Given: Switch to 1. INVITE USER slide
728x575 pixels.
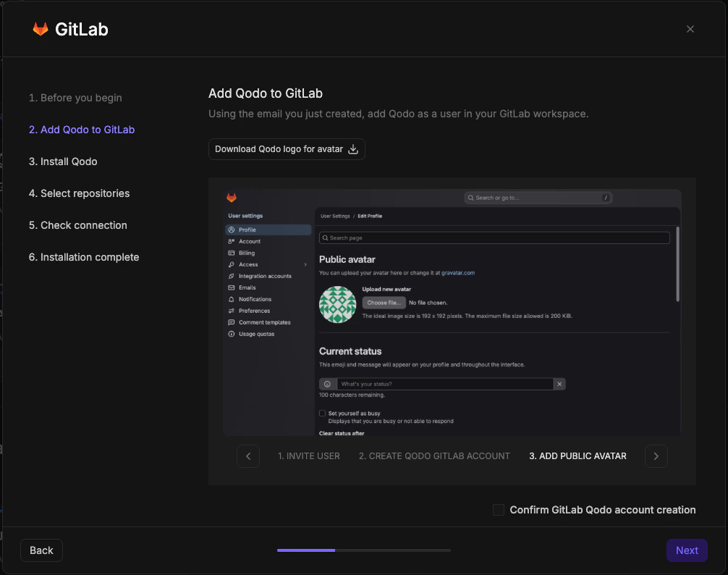Looking at the screenshot, I should [309, 456].
